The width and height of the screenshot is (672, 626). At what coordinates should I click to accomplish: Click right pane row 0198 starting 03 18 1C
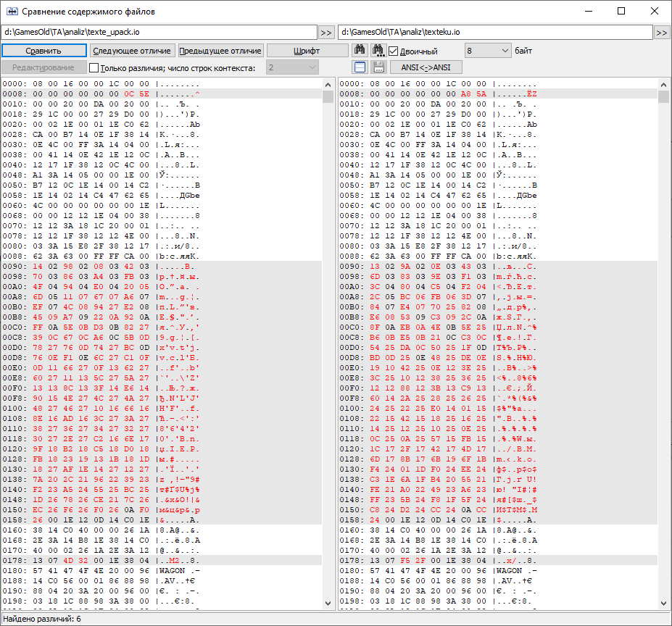[498, 601]
